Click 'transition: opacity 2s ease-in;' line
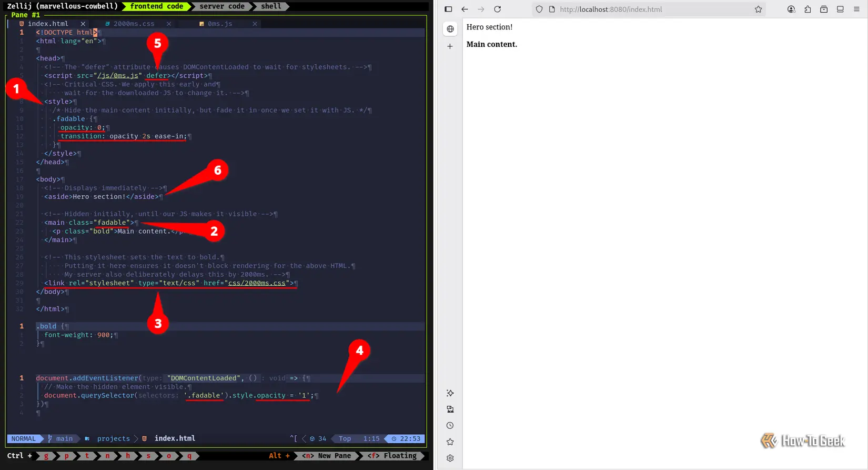The image size is (868, 470). click(124, 136)
